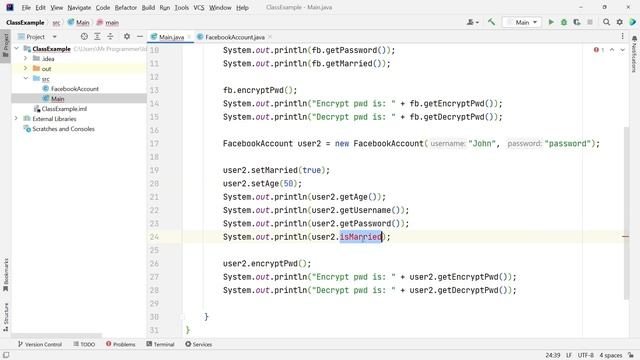Click the 4 spaces indent indicator

pos(611,355)
